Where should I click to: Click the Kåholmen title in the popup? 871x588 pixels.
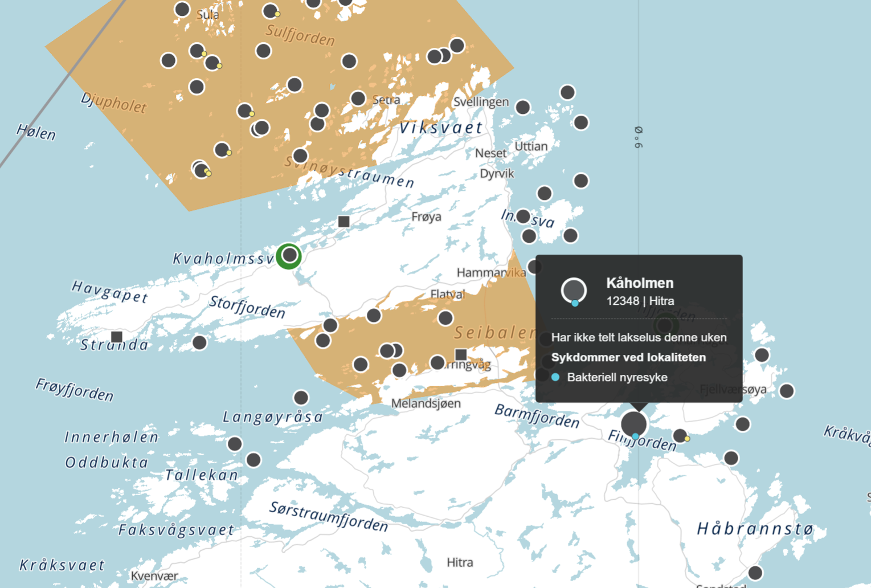click(x=639, y=283)
